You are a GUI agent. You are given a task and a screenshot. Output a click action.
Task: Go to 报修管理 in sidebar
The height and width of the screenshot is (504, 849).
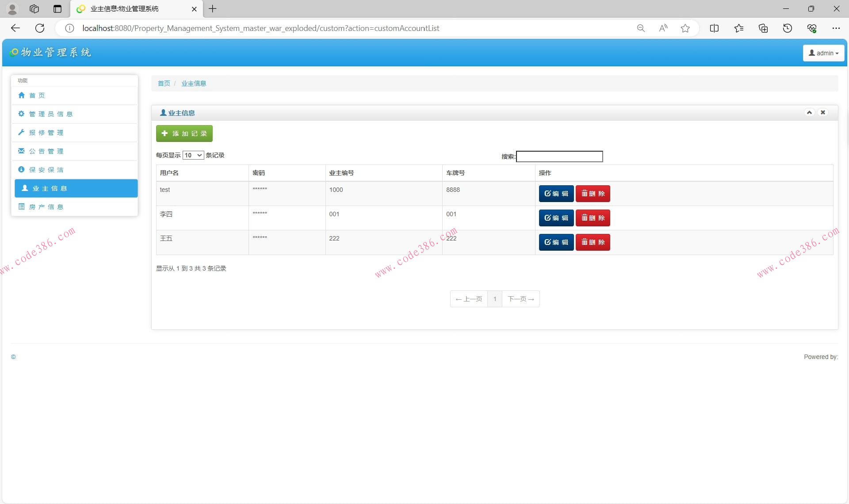coord(46,133)
